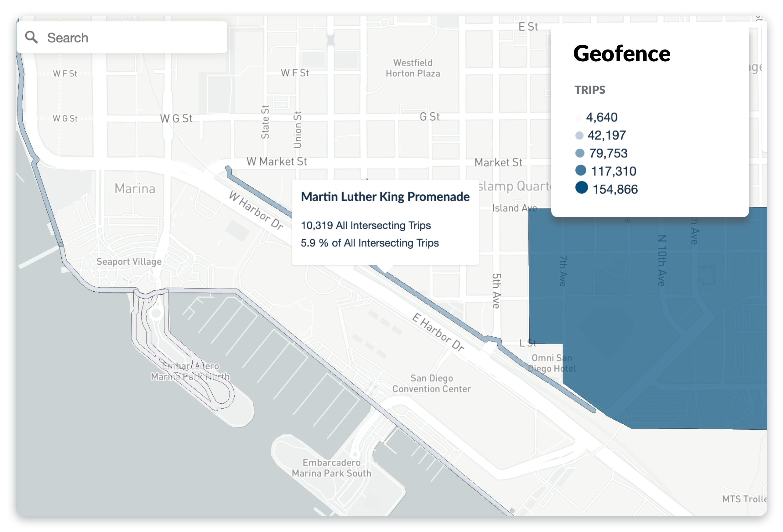Click the 10,319 All Intersecting Trips text

coord(366,225)
